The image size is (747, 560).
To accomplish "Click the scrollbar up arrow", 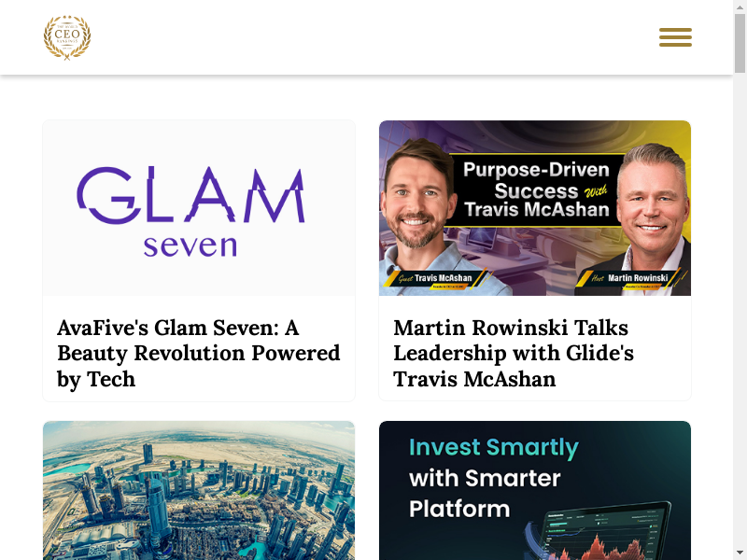I will (740, 6).
